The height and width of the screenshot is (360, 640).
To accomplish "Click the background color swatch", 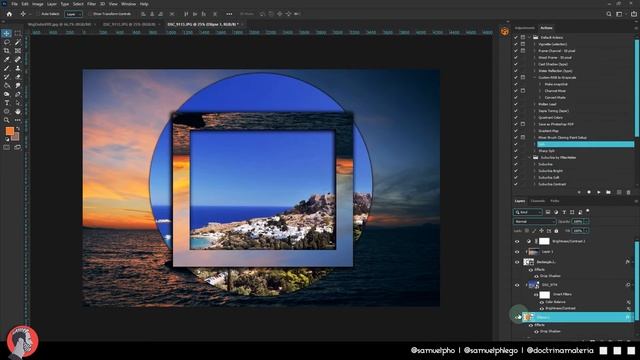I will tap(16, 137).
